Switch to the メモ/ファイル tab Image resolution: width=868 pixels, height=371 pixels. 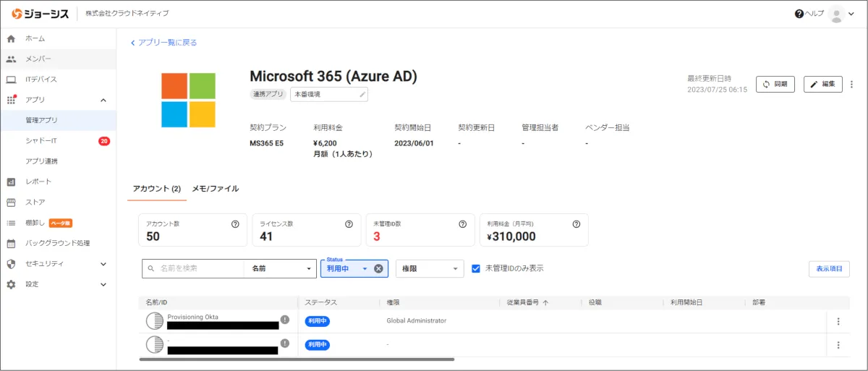[x=215, y=189]
